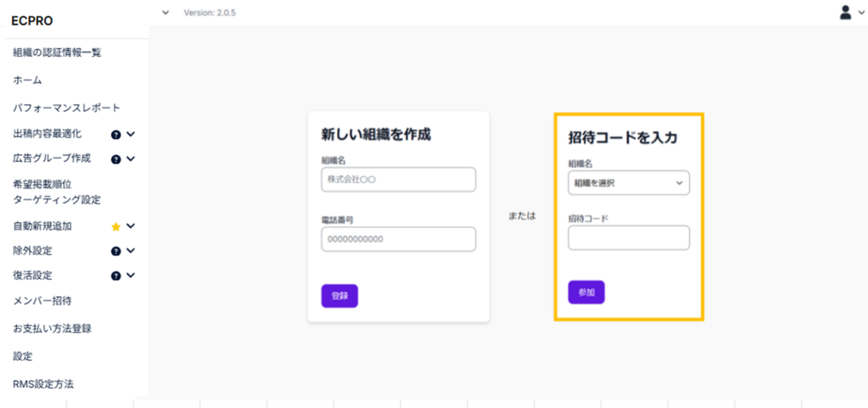
Task: Click the help icon beside 復活設定
Action: [116, 276]
